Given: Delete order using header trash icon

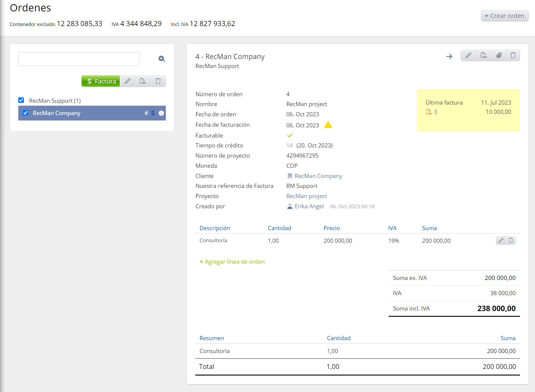Looking at the screenshot, I should (x=513, y=55).
